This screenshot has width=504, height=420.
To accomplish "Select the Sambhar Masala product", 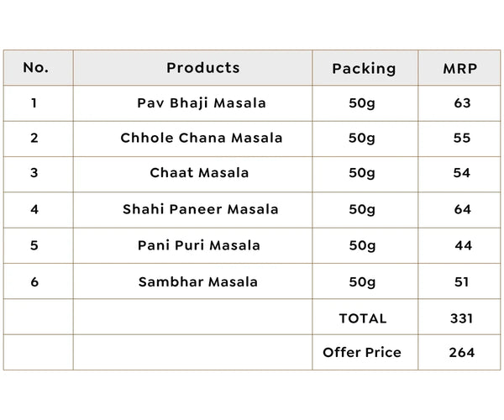I will (x=198, y=282).
